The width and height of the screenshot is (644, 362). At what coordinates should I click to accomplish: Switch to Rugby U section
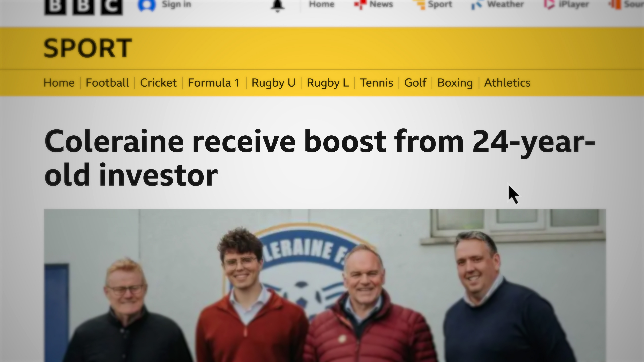[274, 83]
